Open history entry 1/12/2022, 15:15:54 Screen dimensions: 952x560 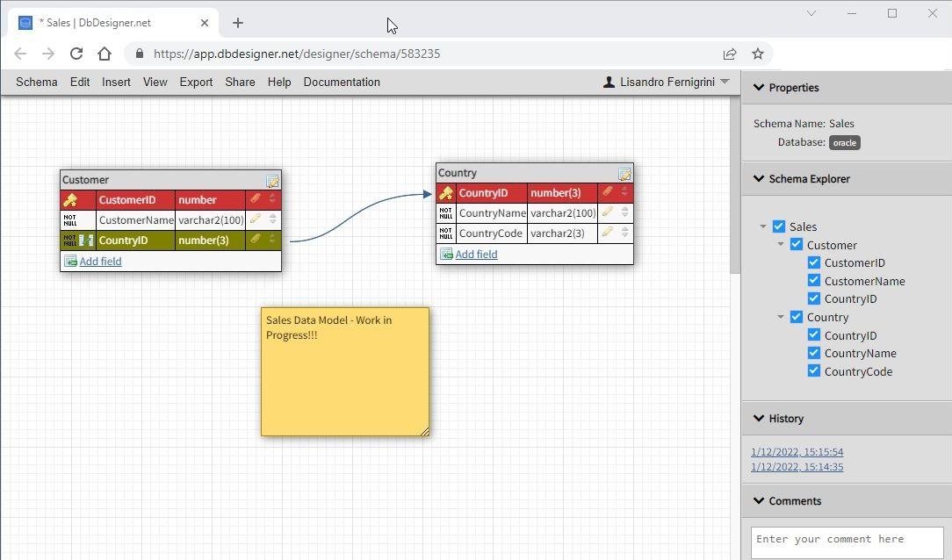point(797,452)
